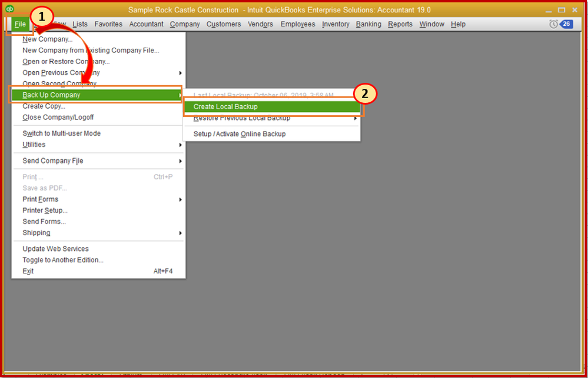This screenshot has height=378, width=588.
Task: Click the reminders clock icon
Action: point(553,24)
